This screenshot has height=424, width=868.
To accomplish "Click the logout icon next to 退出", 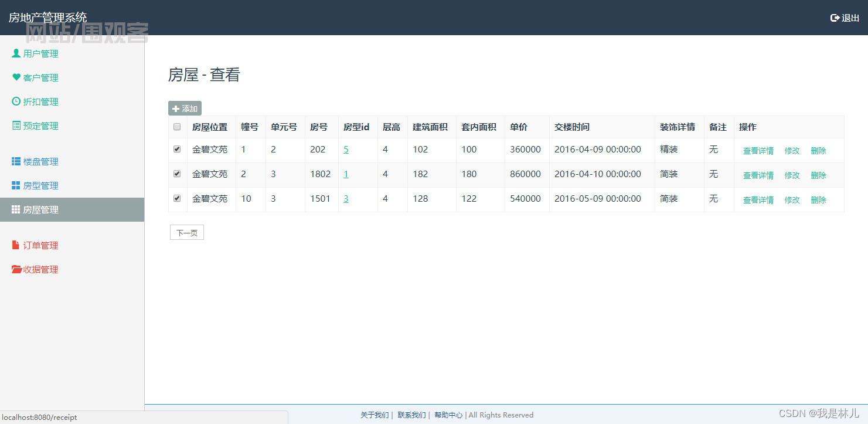I will point(835,18).
